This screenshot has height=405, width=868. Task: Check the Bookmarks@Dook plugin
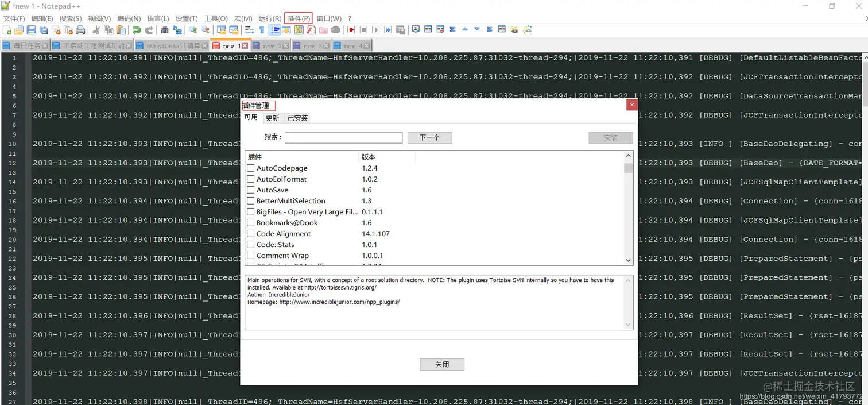click(251, 223)
